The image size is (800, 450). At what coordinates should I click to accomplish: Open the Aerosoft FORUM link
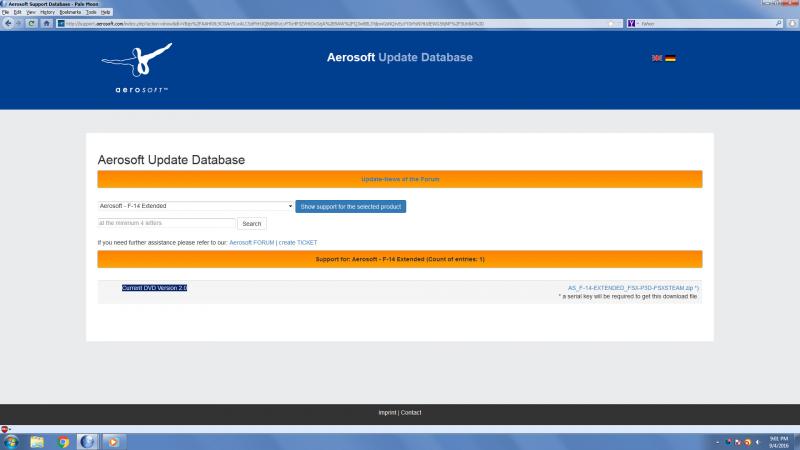pyautogui.click(x=252, y=243)
